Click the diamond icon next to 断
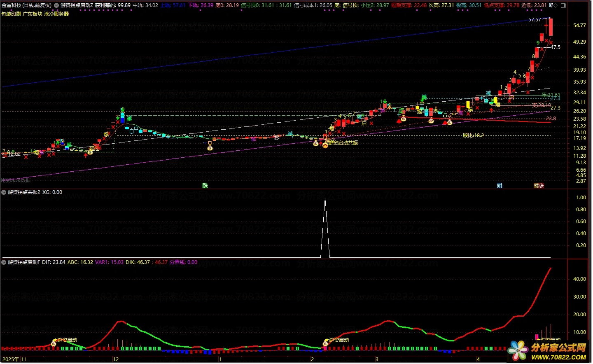Viewport: 593px width, 364px height. [556, 5]
